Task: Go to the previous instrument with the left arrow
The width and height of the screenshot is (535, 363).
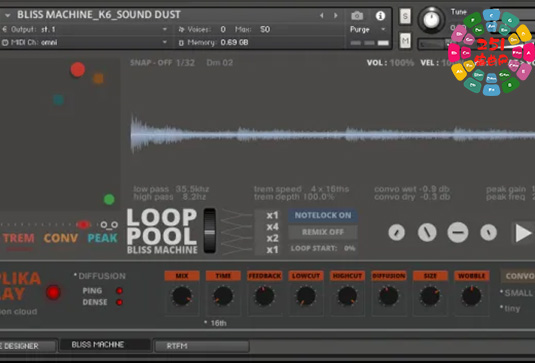Action: pos(321,16)
